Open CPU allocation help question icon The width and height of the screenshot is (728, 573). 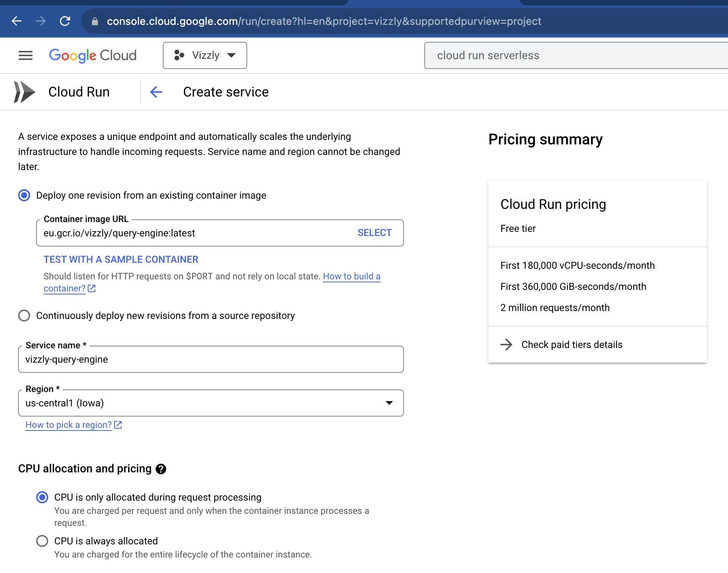[161, 469]
